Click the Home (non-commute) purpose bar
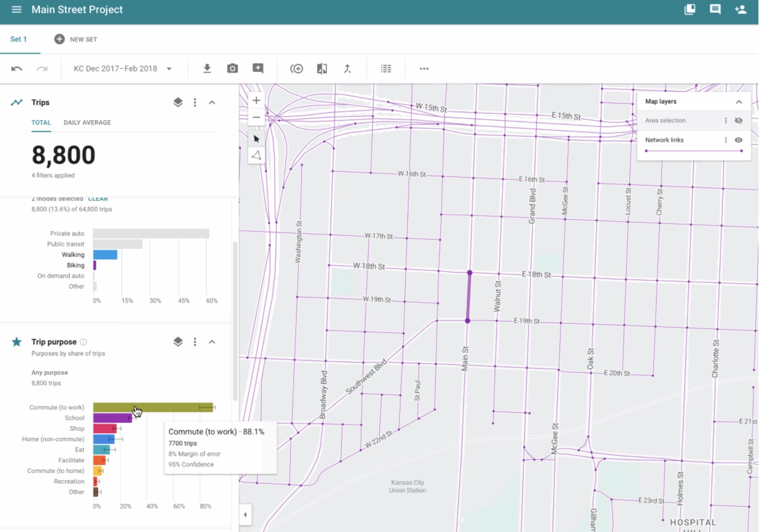This screenshot has width=759, height=532. pos(104,439)
